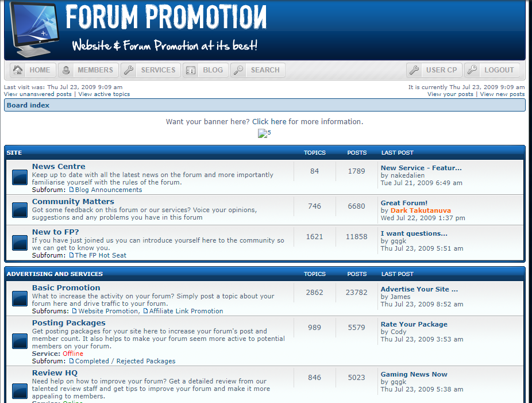The image size is (532, 403).
Task: Click the Basic Promotion forum status icon
Action: point(20,299)
